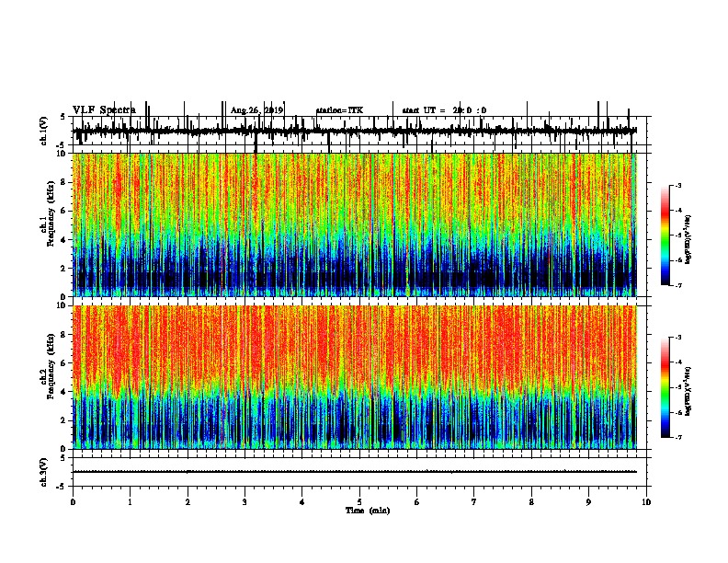The height and width of the screenshot is (563, 728).
Task: Click the ch.1 spectrogram color scale bar
Action: click(x=665, y=236)
